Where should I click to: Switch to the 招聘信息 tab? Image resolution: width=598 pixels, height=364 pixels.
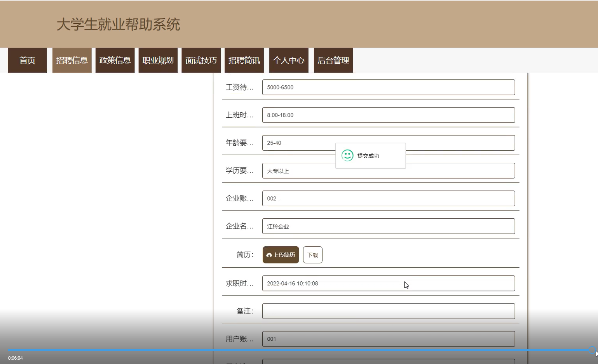pos(72,60)
